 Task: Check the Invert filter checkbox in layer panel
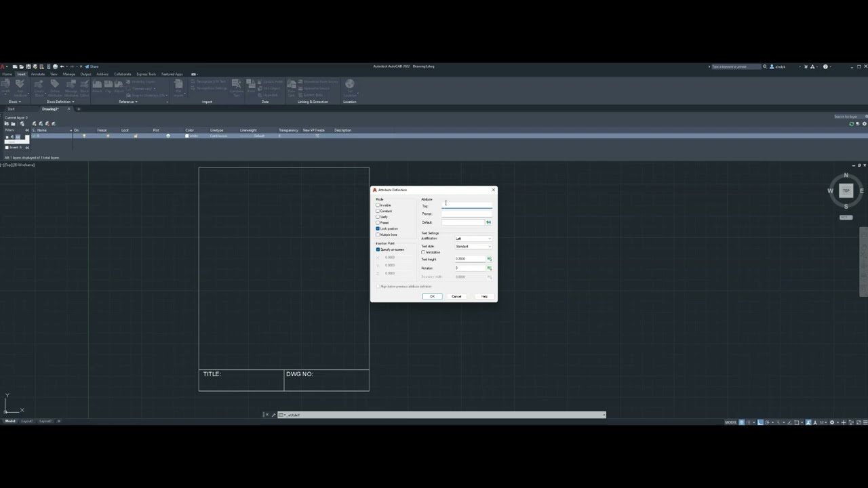[x=7, y=147]
